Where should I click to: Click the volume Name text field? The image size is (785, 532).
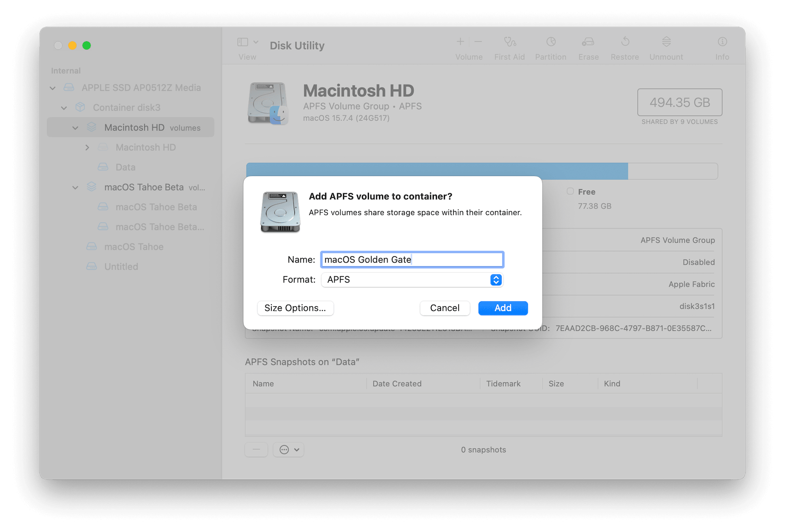(412, 260)
